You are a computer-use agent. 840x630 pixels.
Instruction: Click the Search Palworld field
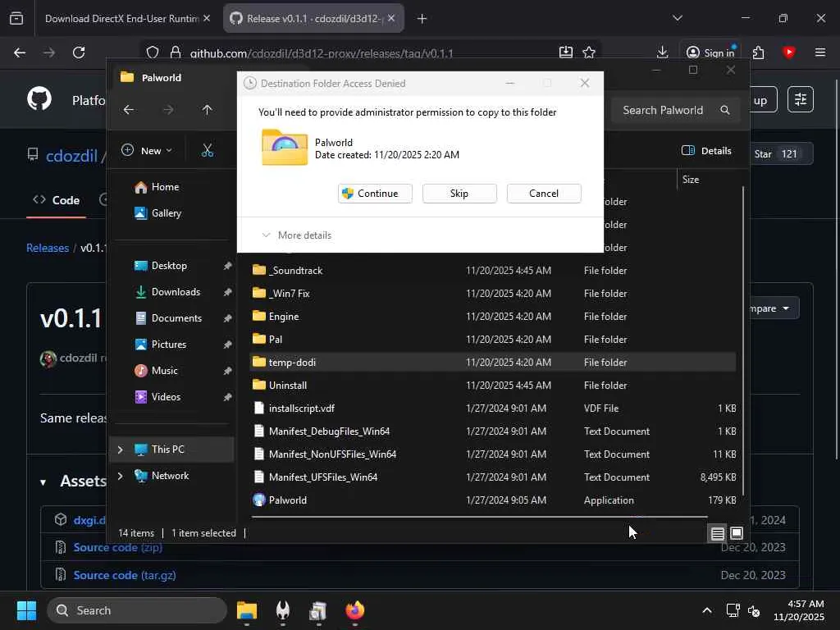pyautogui.click(x=675, y=111)
